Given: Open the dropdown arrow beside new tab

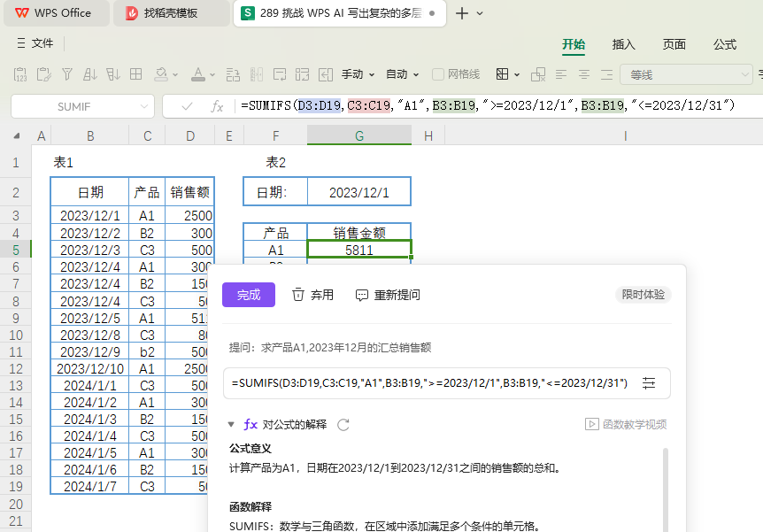Looking at the screenshot, I should [480, 13].
